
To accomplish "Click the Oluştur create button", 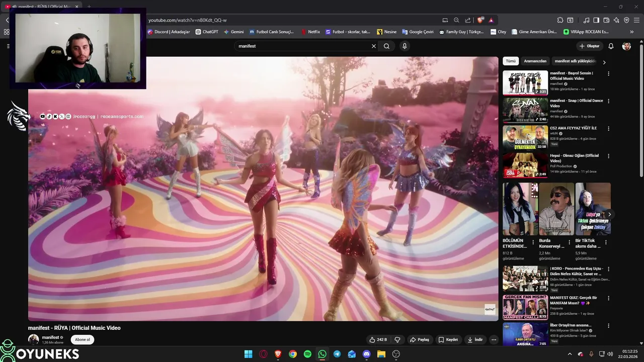I will click(x=589, y=46).
